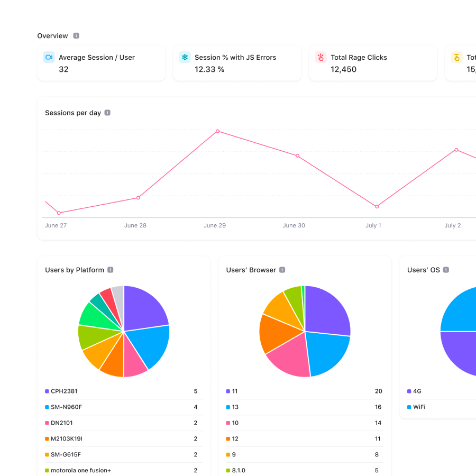Open the Users' OS info tooltip
Viewport: 476px width, 476px height.
coord(446,270)
